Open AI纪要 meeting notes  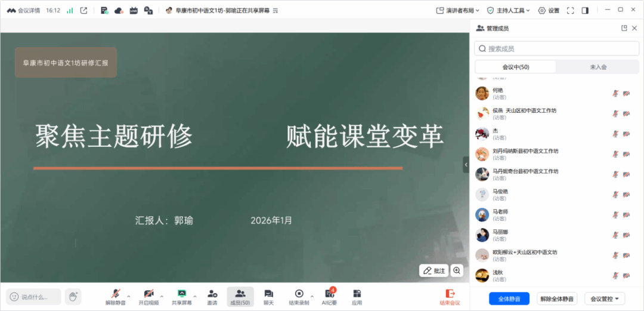[x=329, y=297]
